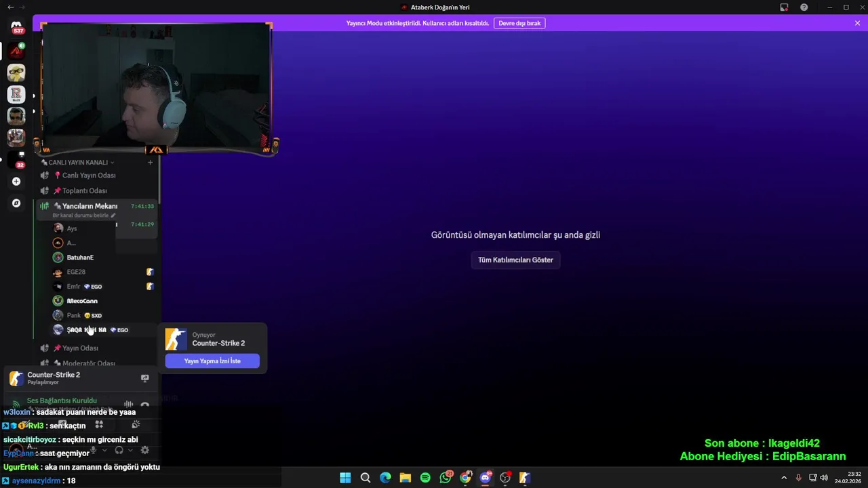Deafen with the headphones icon
868x488 pixels.
119,450
